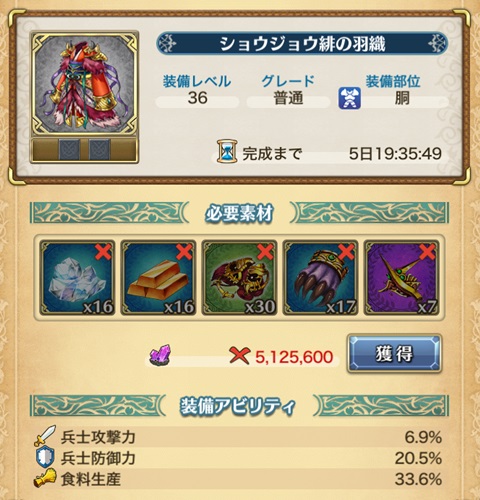Open the red skull mask material x30
The height and width of the screenshot is (500, 480).
(239, 278)
